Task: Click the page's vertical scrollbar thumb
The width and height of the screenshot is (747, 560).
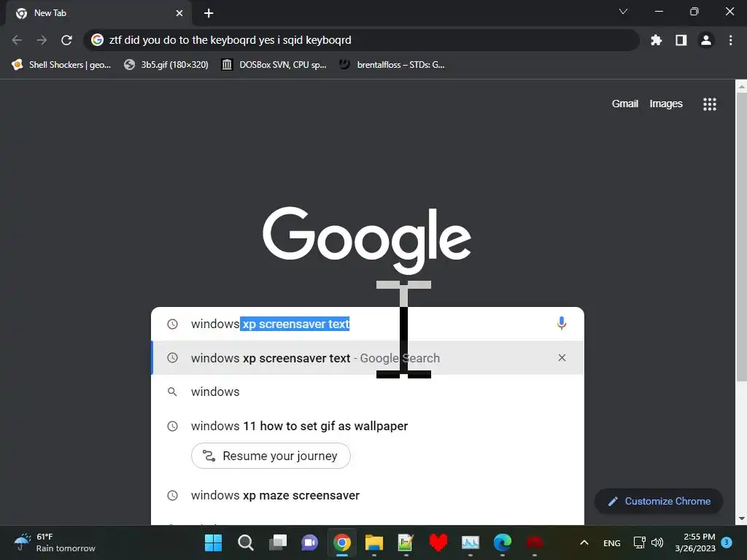Action: (741, 237)
